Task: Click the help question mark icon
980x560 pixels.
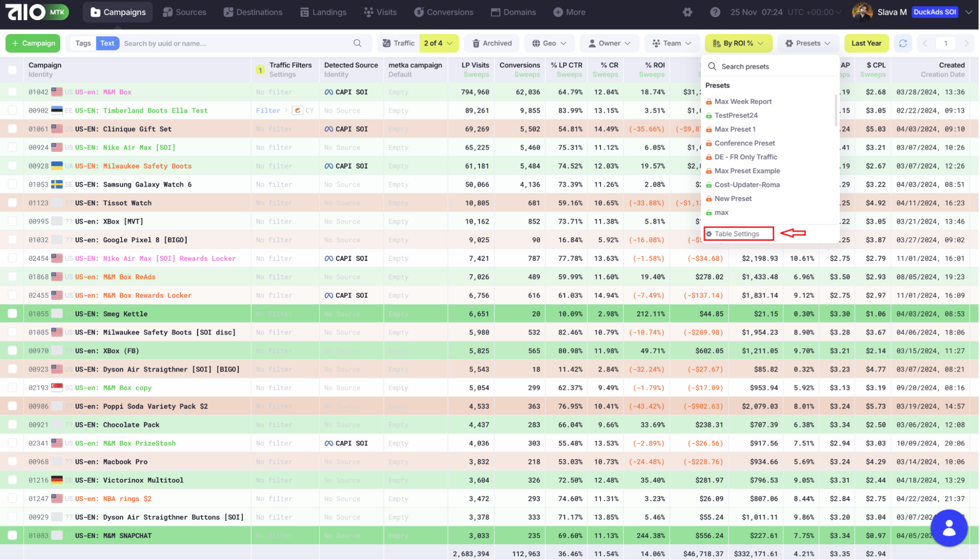Action: tap(715, 12)
